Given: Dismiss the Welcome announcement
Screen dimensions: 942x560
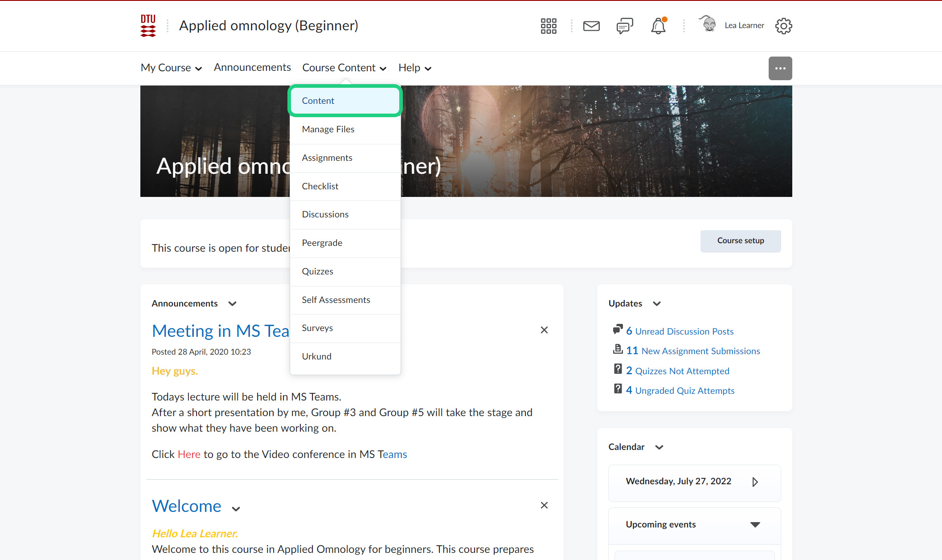Looking at the screenshot, I should point(544,505).
